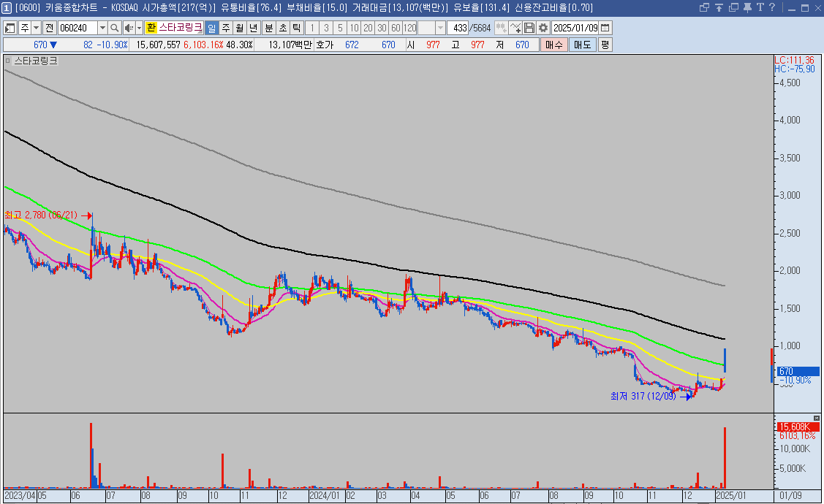Click the 2025/01 label on time axis
The width and height of the screenshot is (824, 504).
(731, 495)
